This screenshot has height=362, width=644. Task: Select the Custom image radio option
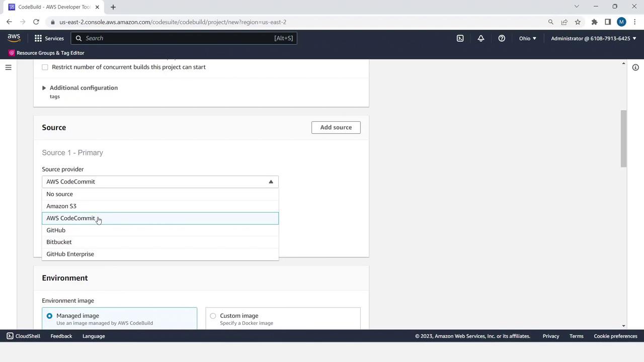(213, 316)
